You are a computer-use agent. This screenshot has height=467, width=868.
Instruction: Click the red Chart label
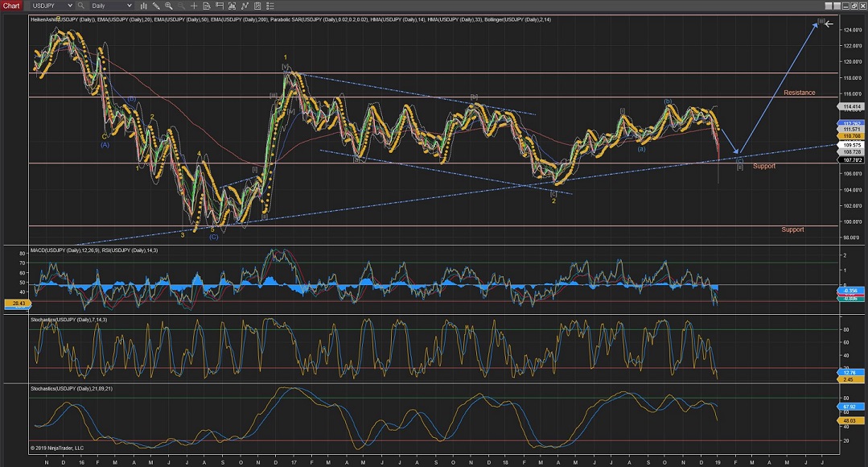tap(11, 6)
